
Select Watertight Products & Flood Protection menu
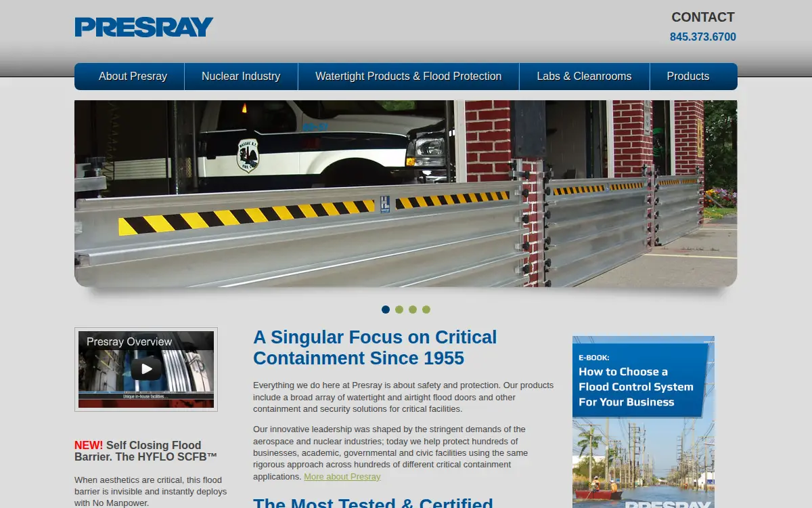409,77
